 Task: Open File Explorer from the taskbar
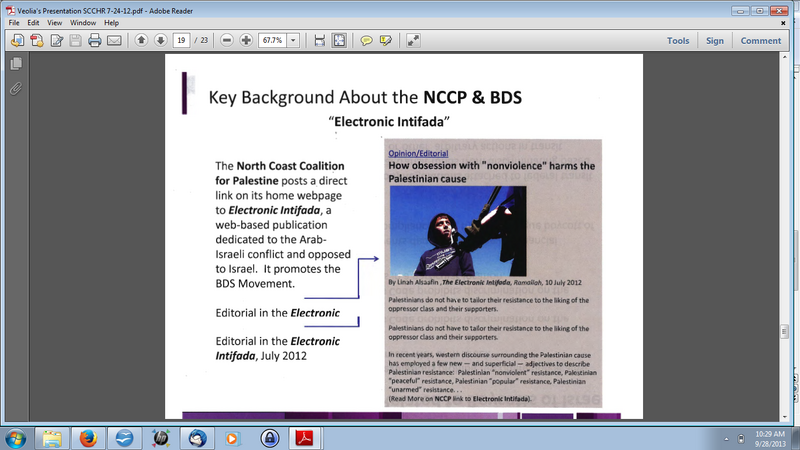52,438
